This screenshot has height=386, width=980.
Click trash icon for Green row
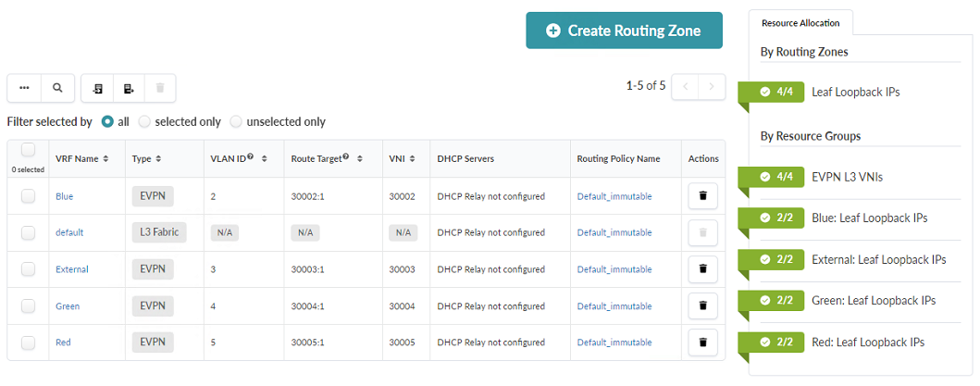pyautogui.click(x=702, y=305)
